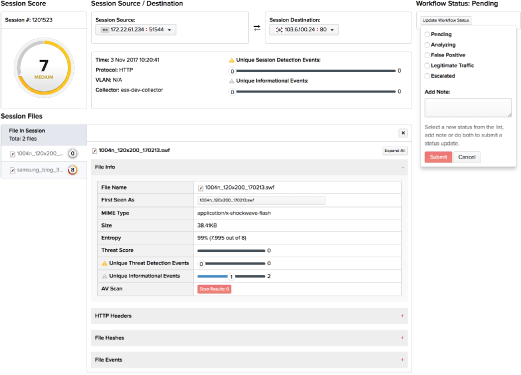Click the swap source/destination arrows icon

pos(257,28)
